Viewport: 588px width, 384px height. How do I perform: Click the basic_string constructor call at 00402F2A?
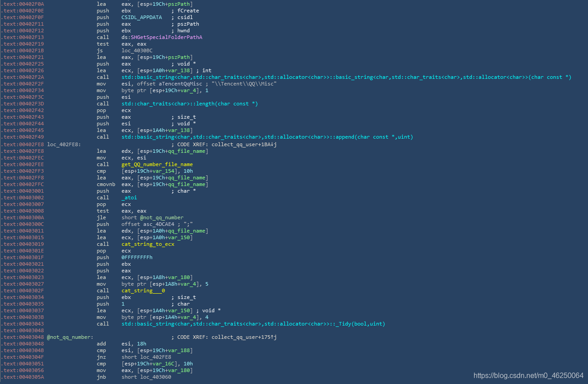(346, 77)
